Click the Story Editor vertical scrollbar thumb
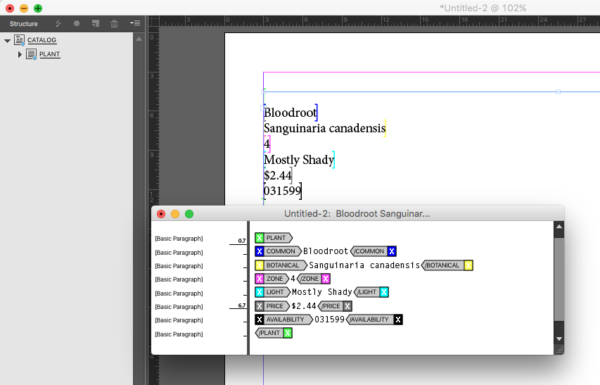The height and width of the screenshot is (385, 600). tap(559, 279)
